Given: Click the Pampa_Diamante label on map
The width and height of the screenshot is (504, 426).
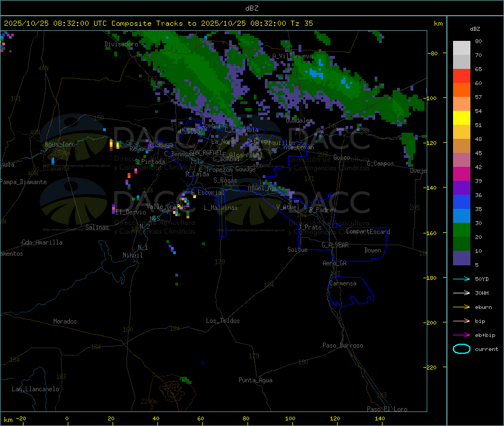Looking at the screenshot, I should point(24,182).
